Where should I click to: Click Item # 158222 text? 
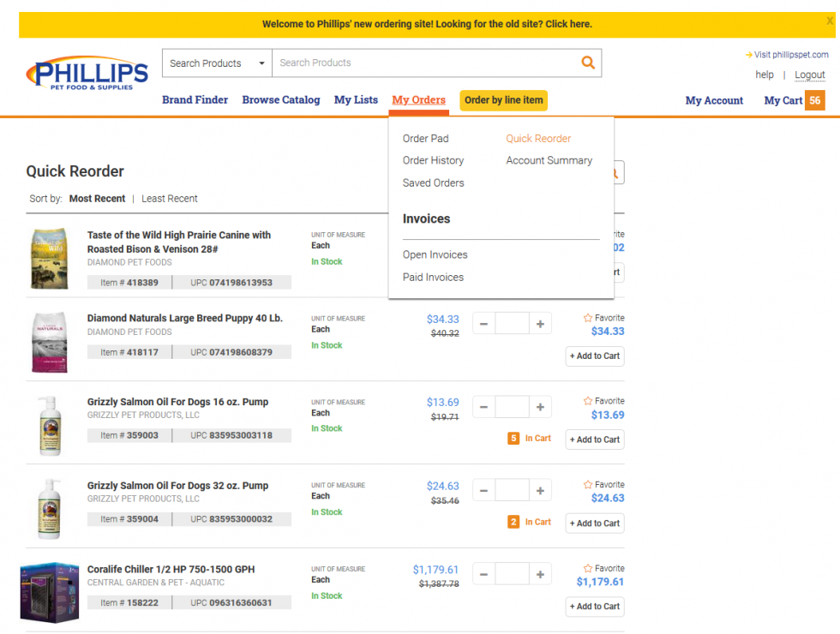pyautogui.click(x=129, y=602)
